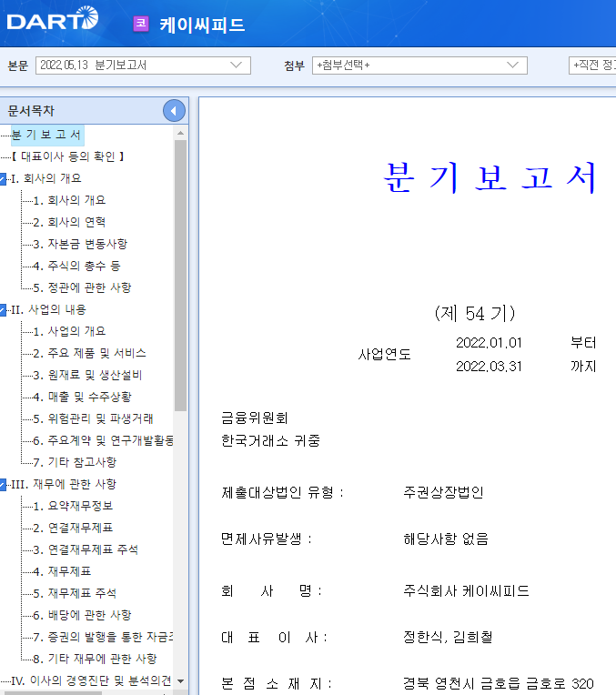Go to 2. 회사의 연혁 subsection
Viewport: 616px width, 695px height.
[69, 222]
